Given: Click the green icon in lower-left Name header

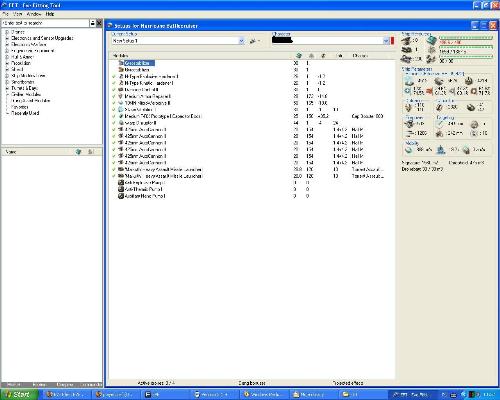Looking at the screenshot, I should 78,152.
